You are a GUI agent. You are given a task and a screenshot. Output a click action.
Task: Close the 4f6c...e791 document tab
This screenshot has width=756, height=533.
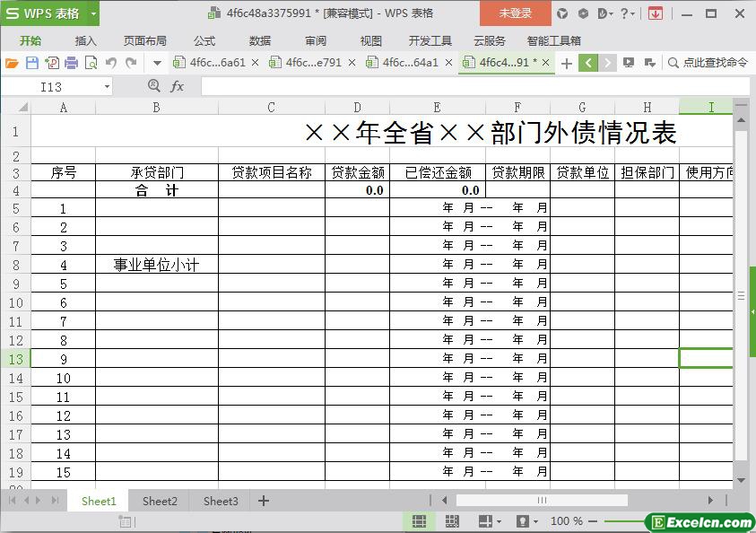pos(352,63)
